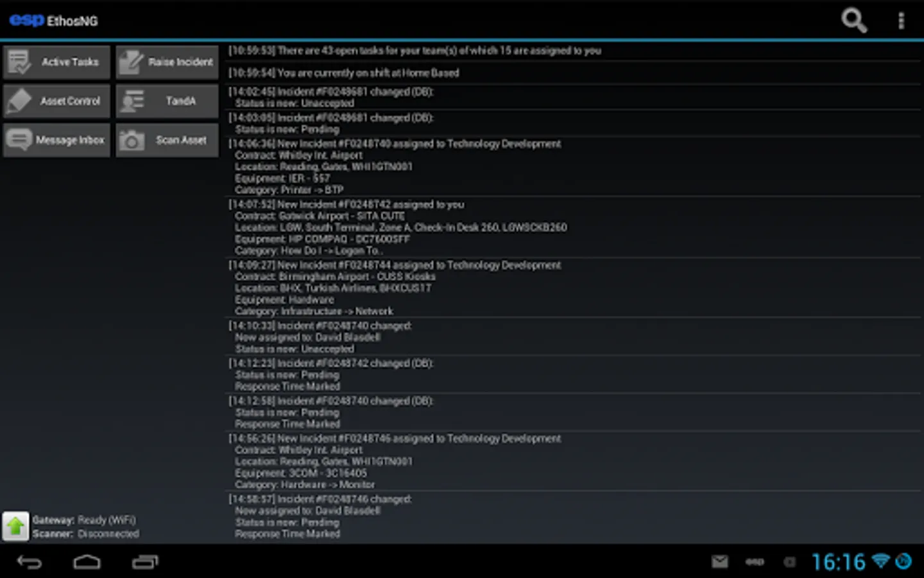Tap 'Location: BHX, Turkish Airlines' line
Screen dimensions: 924x578
pyautogui.click(x=333, y=288)
